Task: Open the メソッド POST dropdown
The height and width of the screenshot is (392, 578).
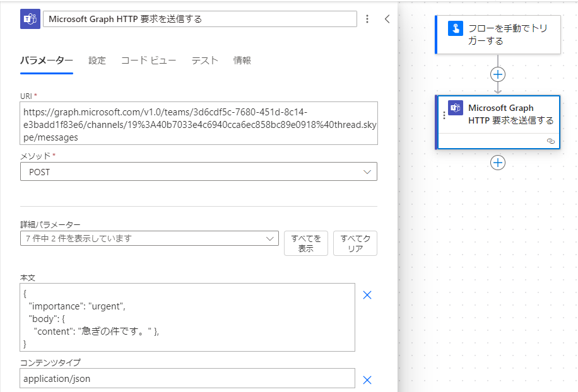Action: click(199, 172)
